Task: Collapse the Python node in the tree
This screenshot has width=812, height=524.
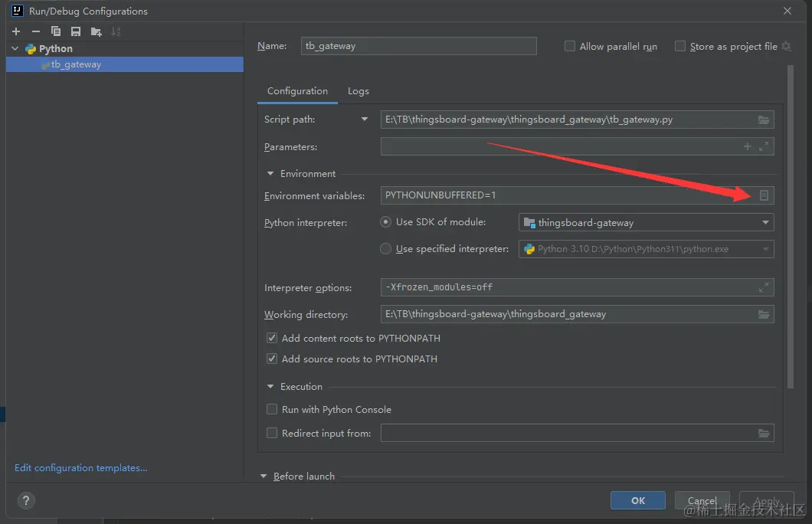Action: pyautogui.click(x=15, y=49)
